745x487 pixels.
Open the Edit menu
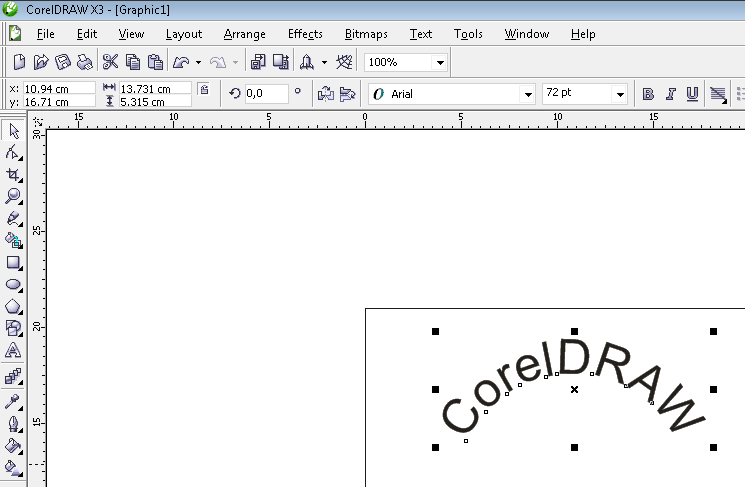[x=87, y=34]
